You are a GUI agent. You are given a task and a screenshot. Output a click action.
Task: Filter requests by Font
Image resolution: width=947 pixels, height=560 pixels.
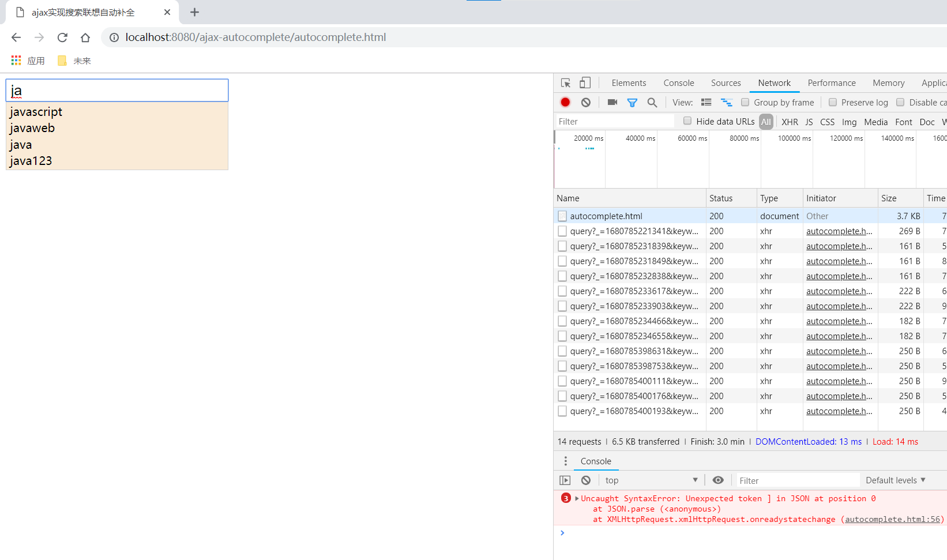pyautogui.click(x=904, y=122)
